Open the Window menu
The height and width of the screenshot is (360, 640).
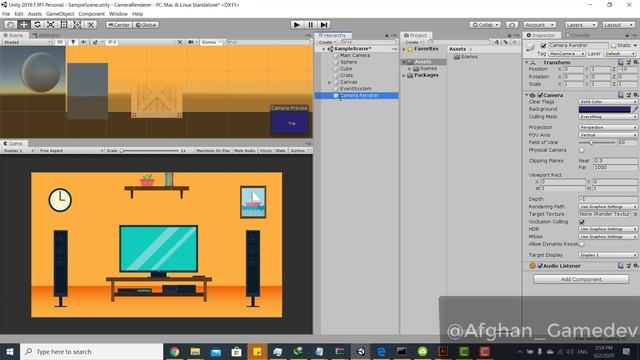pyautogui.click(x=118, y=14)
